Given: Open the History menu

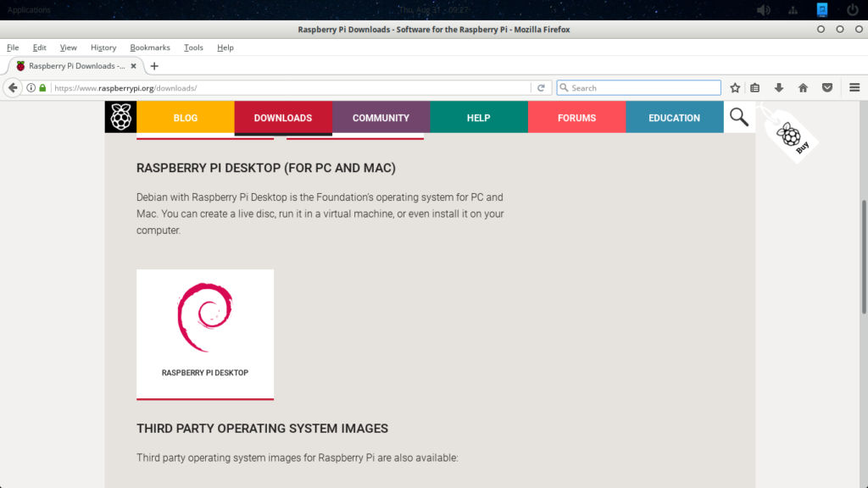Looking at the screenshot, I should [103, 47].
